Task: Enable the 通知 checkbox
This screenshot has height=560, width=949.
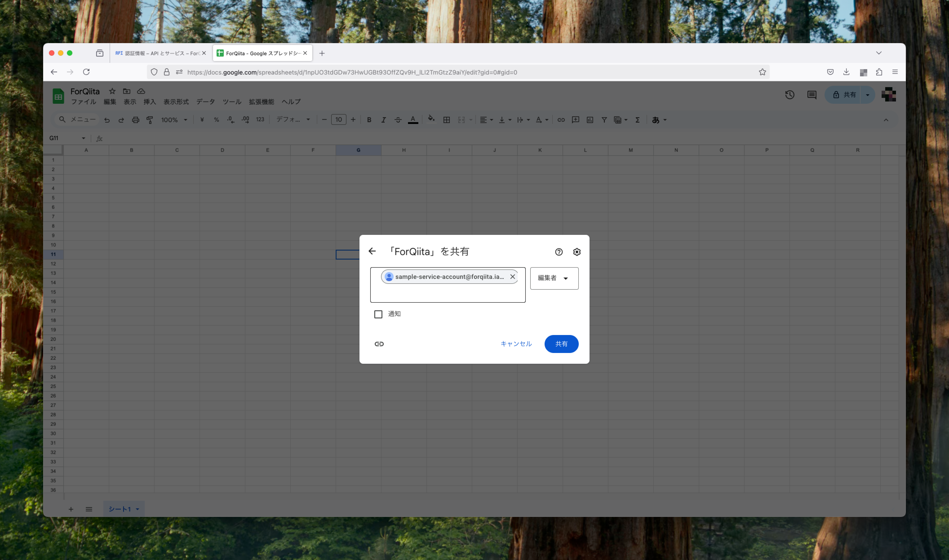Action: coord(378,314)
